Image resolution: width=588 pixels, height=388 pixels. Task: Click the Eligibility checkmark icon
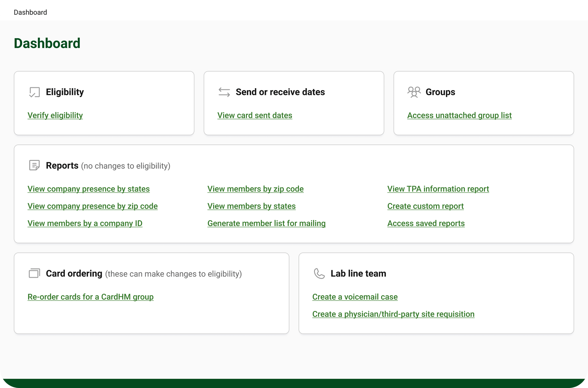point(34,92)
